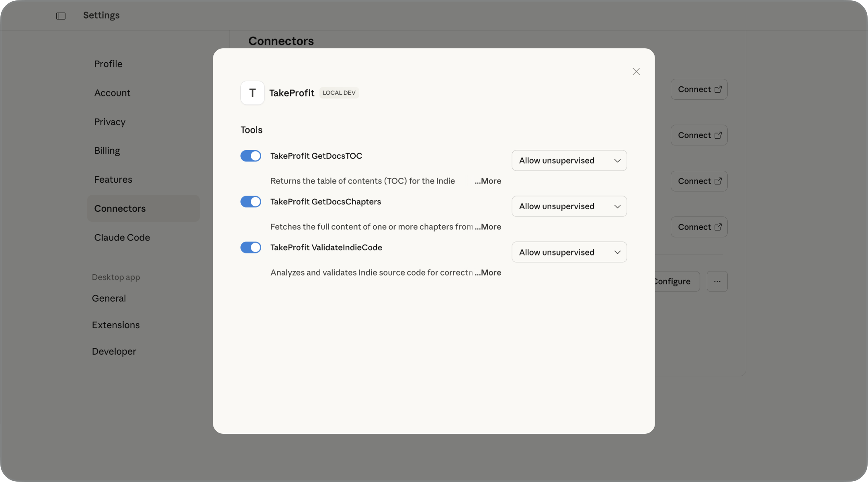The image size is (868, 482).
Task: Open ValidateIndieCode permission dropdown
Action: pyautogui.click(x=569, y=252)
